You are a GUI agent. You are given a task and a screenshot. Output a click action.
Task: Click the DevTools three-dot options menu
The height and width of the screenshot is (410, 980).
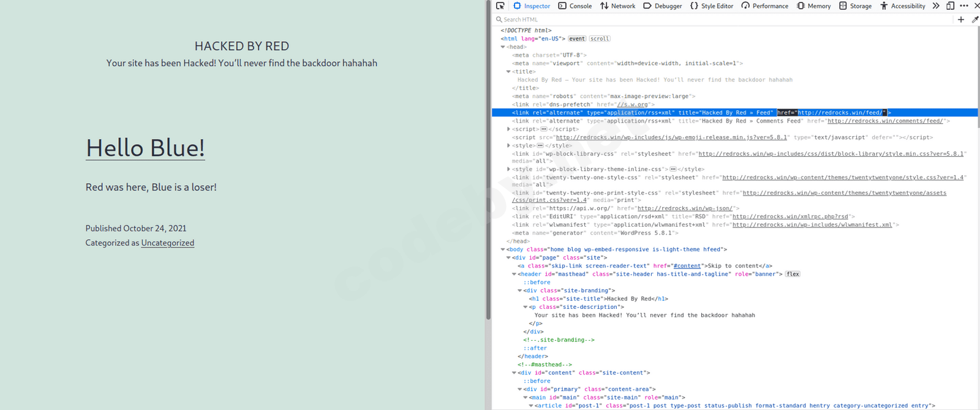(x=964, y=6)
